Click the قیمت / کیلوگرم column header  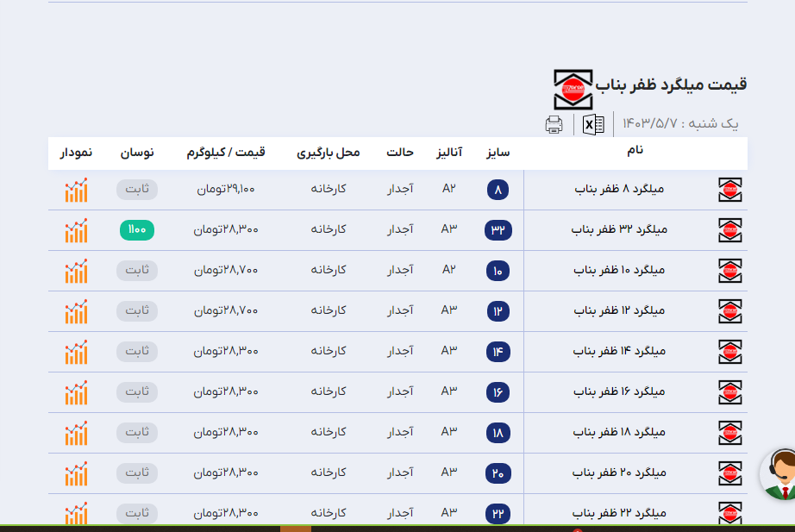(225, 153)
